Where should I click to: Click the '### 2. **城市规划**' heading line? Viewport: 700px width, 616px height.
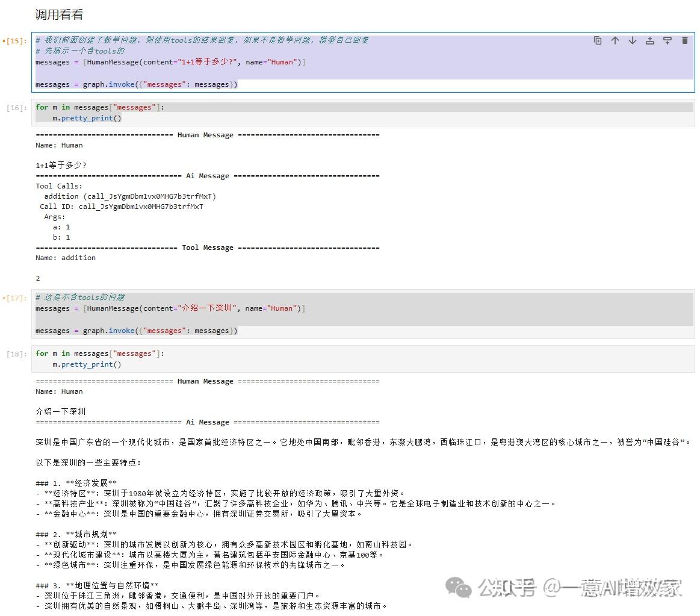coord(76,534)
